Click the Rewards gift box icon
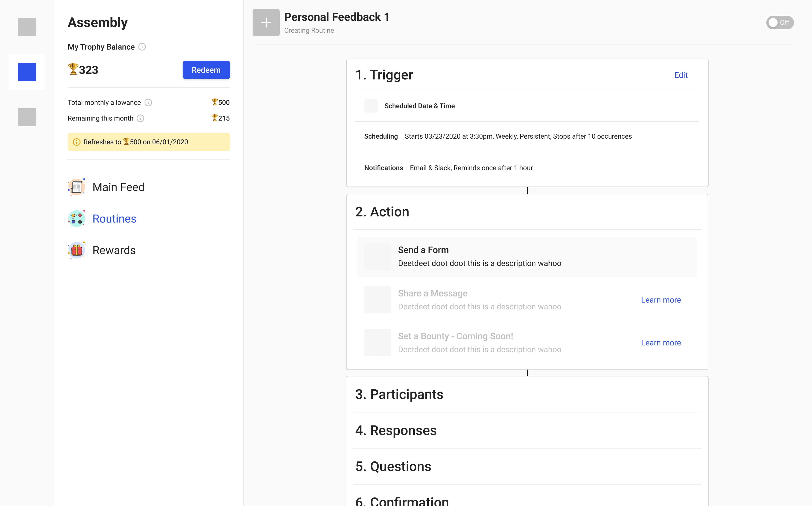This screenshot has width=812, height=506. [77, 250]
